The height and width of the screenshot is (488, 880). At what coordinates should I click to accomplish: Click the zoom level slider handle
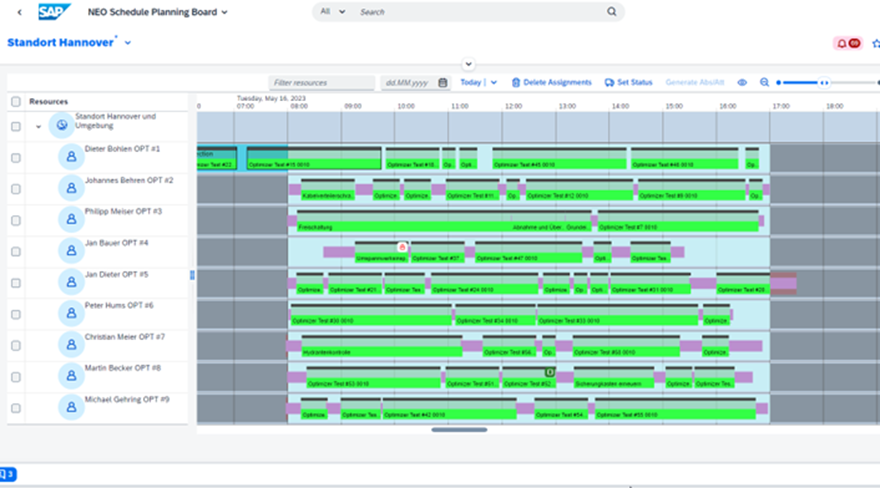[x=824, y=83]
